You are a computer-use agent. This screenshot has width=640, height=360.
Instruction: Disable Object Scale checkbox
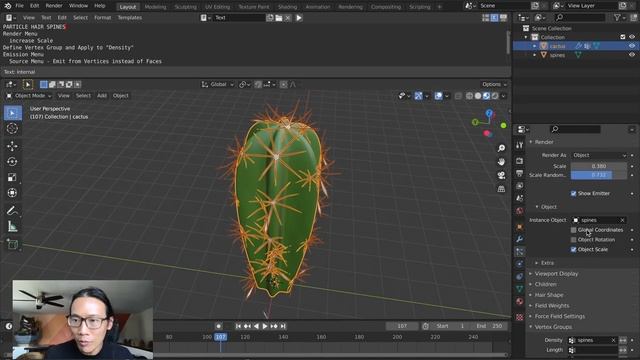click(573, 249)
